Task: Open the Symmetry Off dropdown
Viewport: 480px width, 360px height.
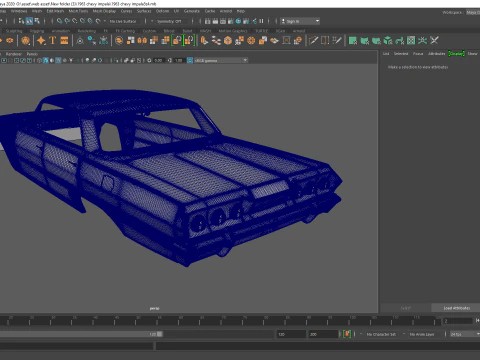Action: pos(169,21)
